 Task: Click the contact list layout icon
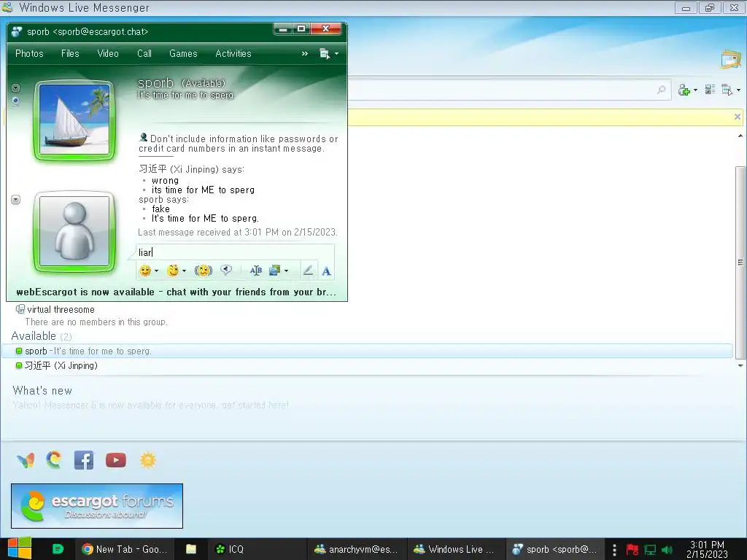tap(710, 90)
